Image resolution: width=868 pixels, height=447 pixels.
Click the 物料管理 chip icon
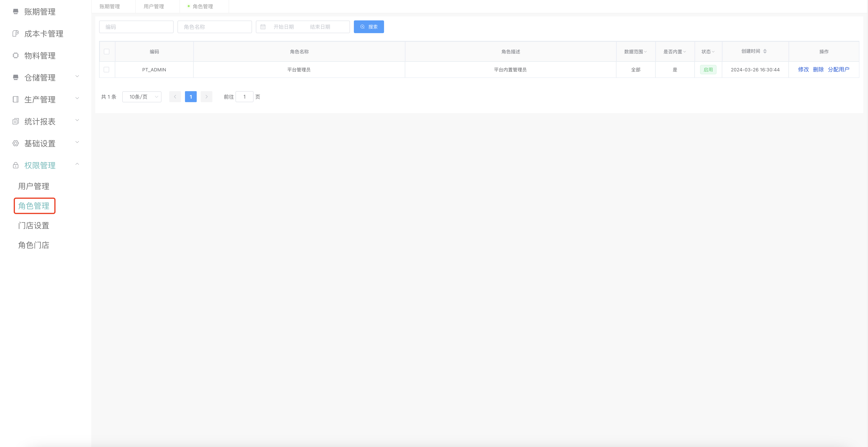[15, 56]
